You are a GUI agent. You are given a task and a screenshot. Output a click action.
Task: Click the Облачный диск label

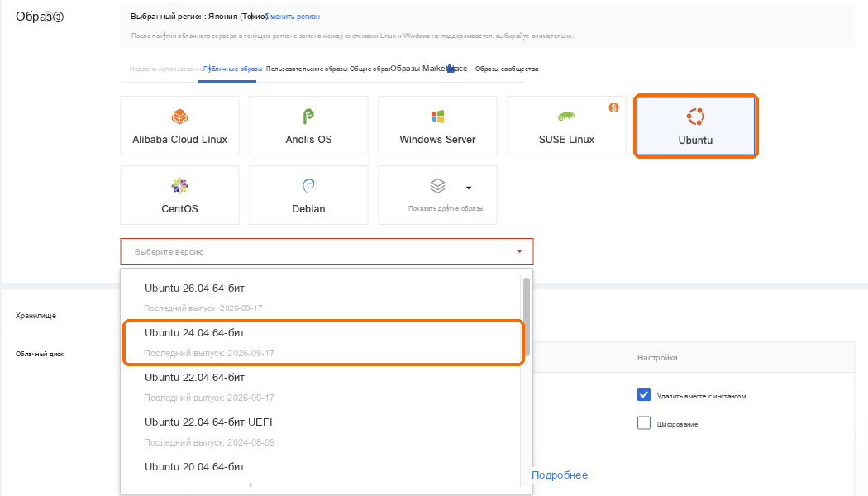pyautogui.click(x=40, y=354)
